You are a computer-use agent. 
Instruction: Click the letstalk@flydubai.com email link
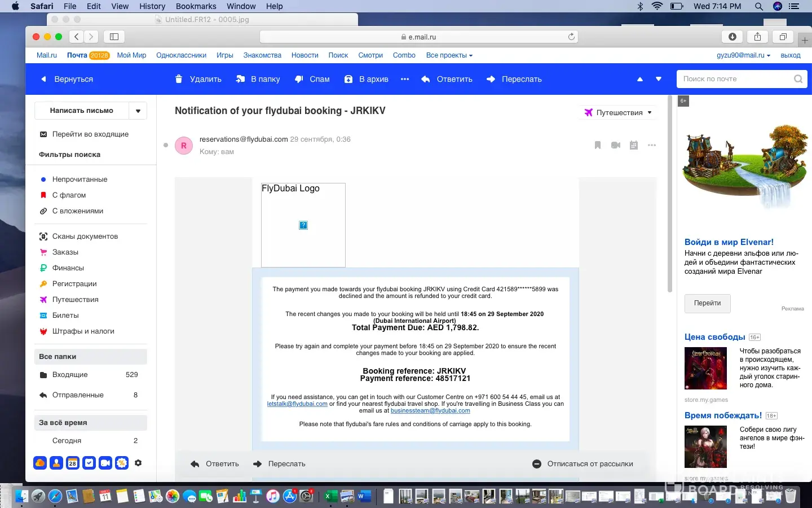pos(297,404)
